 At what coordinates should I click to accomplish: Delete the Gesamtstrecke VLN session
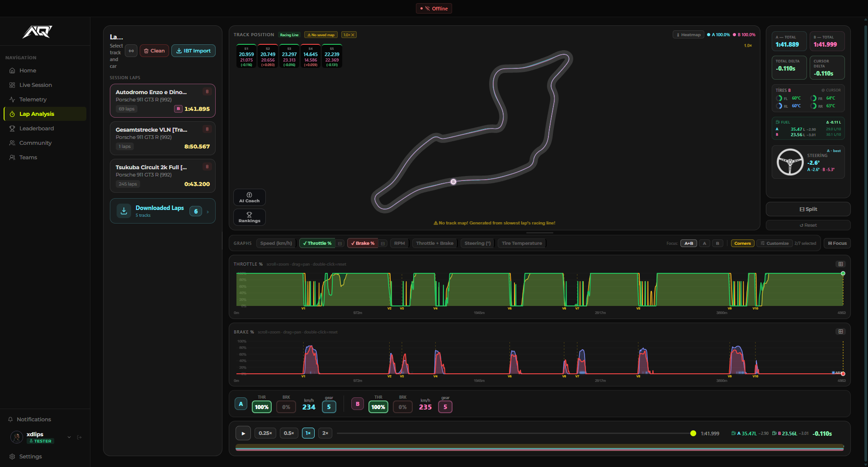(208, 129)
